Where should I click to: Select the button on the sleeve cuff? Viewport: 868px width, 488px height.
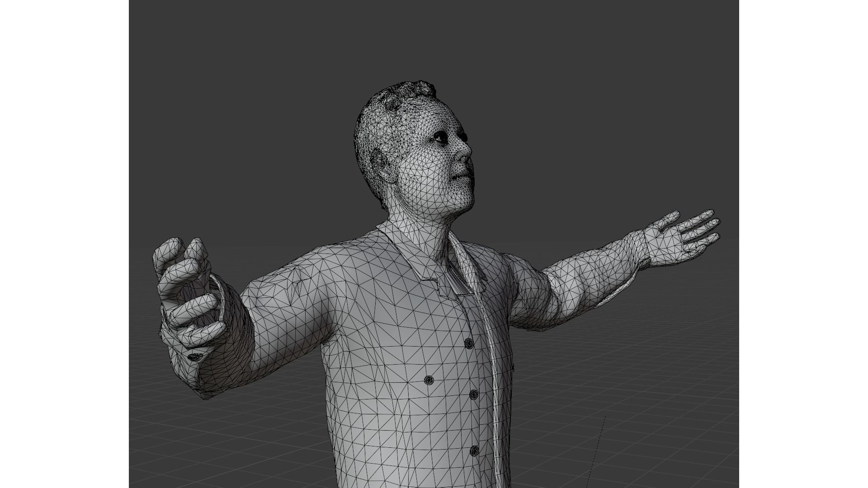pos(195,357)
